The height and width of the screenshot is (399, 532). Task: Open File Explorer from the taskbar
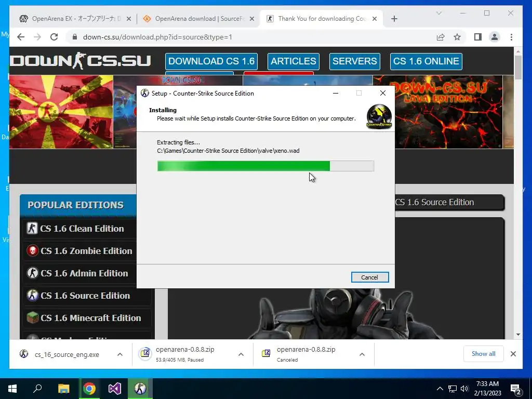pos(63,389)
